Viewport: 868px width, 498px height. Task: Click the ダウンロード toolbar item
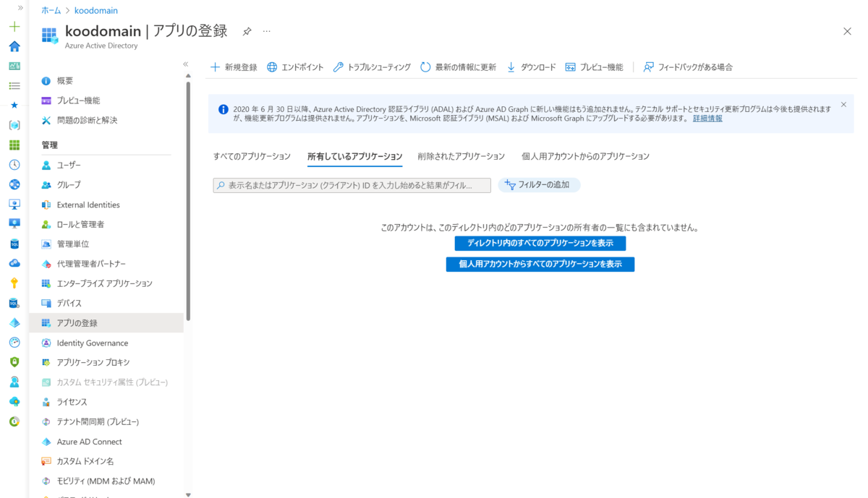[531, 67]
